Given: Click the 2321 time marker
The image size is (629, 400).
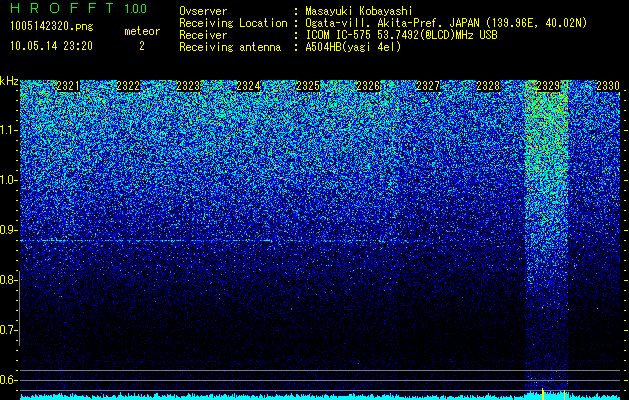Looking at the screenshot, I should click(x=68, y=86).
